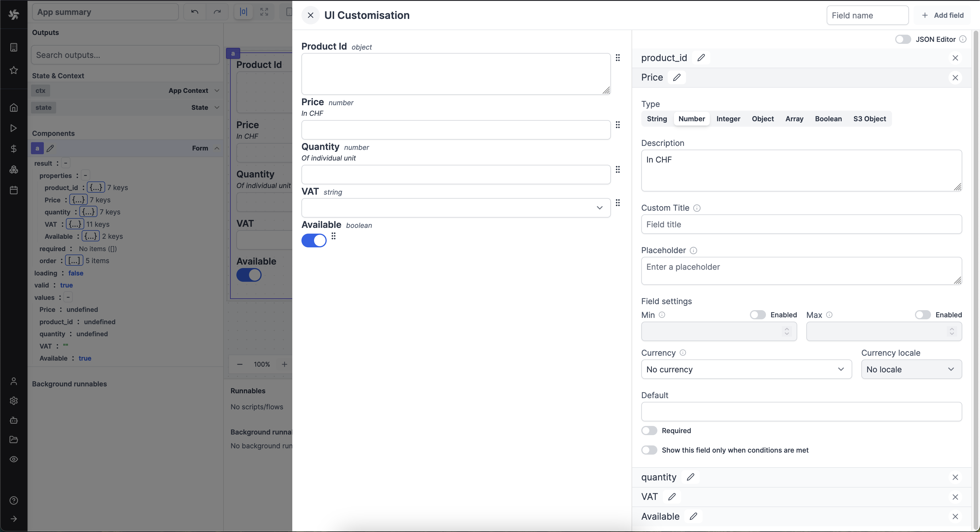This screenshot has height=532, width=980.
Task: Click the Add field button
Action: [942, 15]
